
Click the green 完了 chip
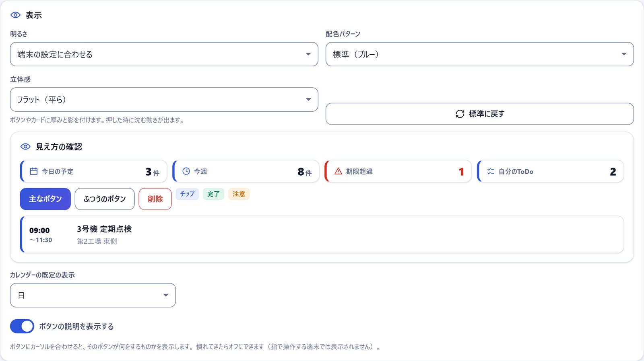click(213, 194)
